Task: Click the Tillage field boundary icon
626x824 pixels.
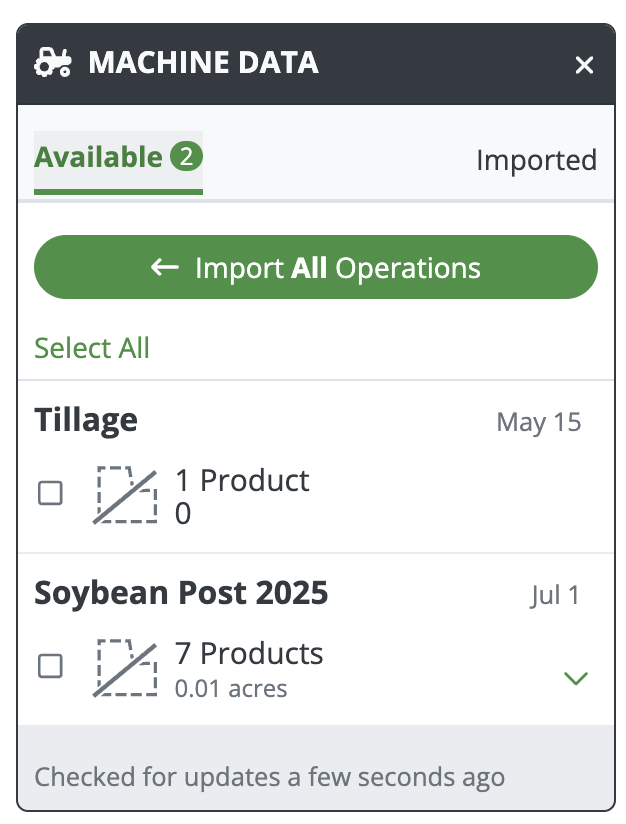Action: (126, 494)
